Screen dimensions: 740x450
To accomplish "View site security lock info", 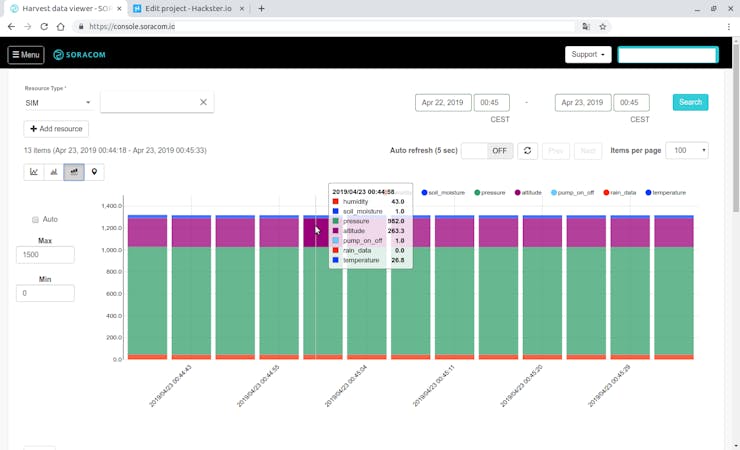I will point(81,26).
